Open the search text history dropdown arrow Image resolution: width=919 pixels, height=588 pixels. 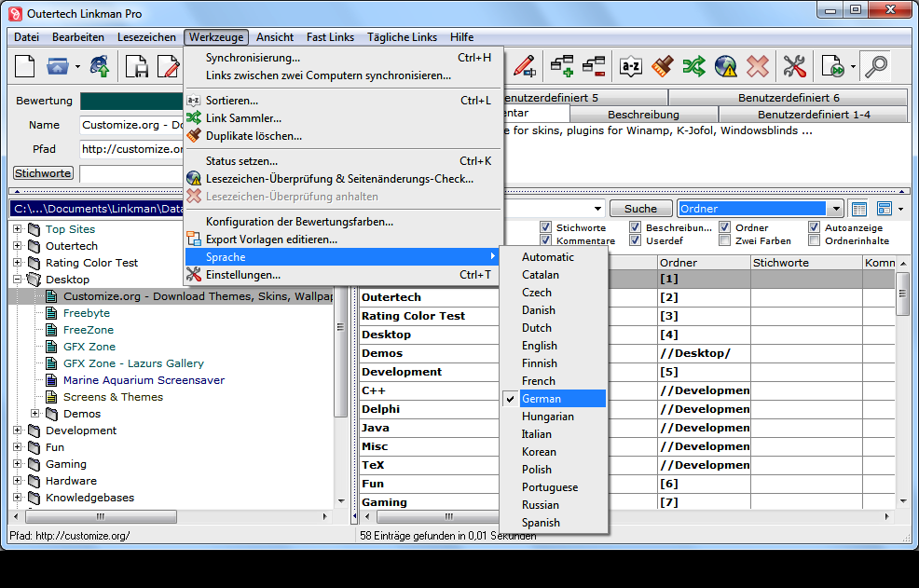point(597,209)
